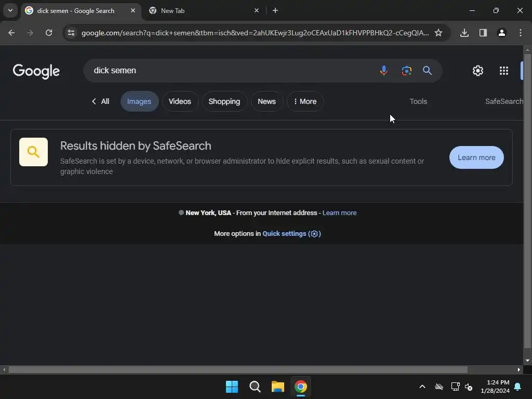The width and height of the screenshot is (532, 399).
Task: Expand the More search filters
Action: [x=305, y=101]
